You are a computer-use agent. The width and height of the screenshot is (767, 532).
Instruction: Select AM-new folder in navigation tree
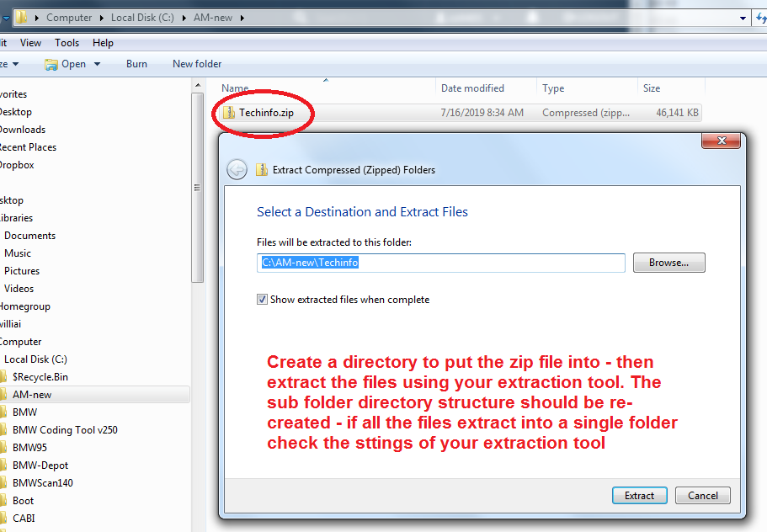coord(32,394)
